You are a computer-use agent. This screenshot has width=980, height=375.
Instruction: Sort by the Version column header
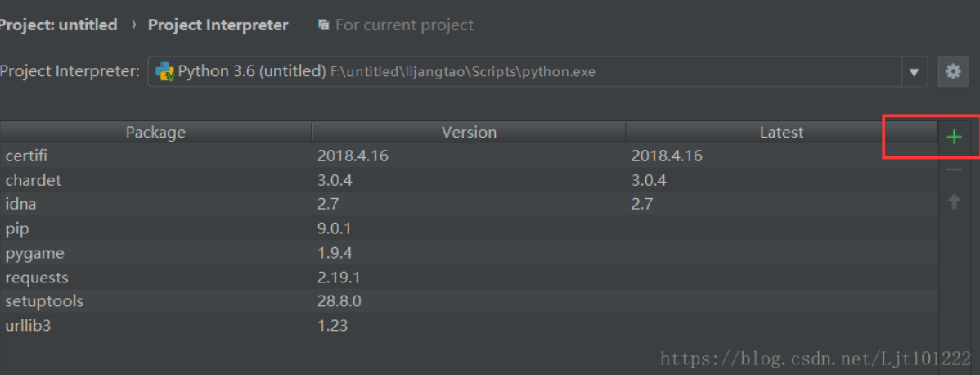(469, 132)
